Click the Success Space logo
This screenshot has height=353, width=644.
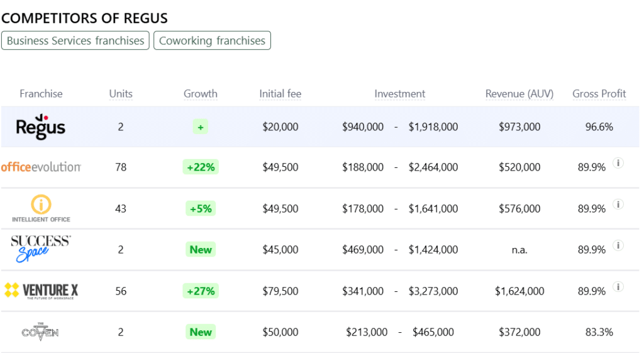pos(41,249)
